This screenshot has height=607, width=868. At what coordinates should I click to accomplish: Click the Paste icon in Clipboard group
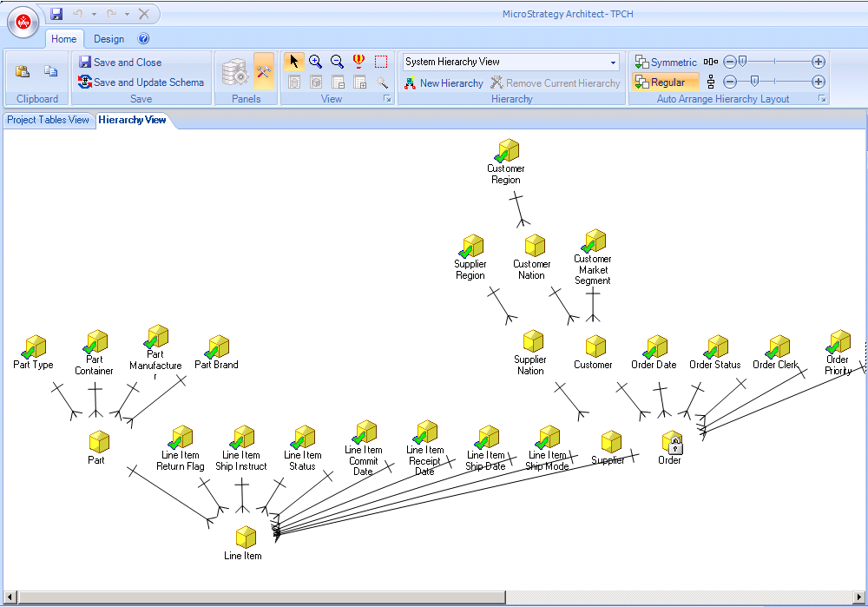(23, 71)
